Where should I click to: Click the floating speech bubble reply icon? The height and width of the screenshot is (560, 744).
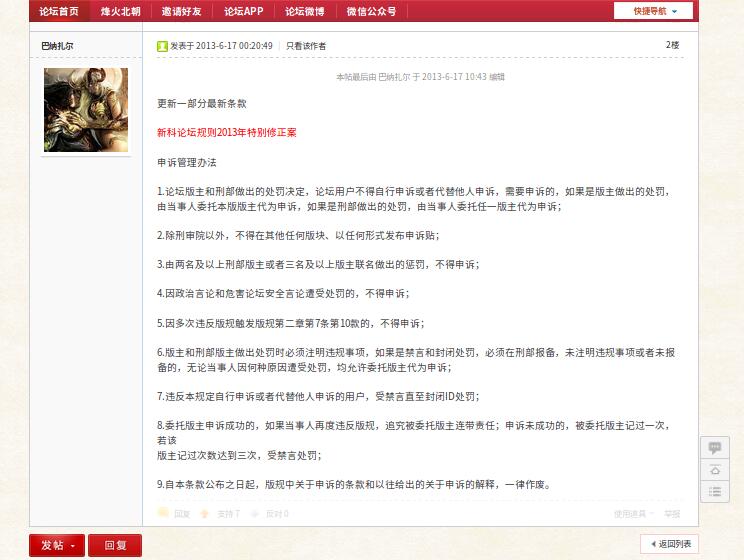click(x=714, y=448)
